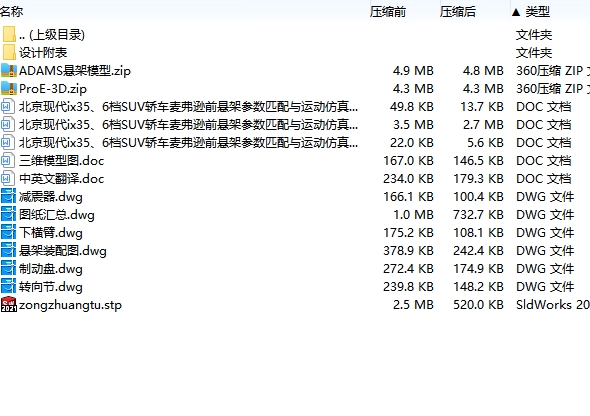The image size is (590, 416).
Task: Click the 4.8 MB compressed size cell
Action: (x=483, y=71)
